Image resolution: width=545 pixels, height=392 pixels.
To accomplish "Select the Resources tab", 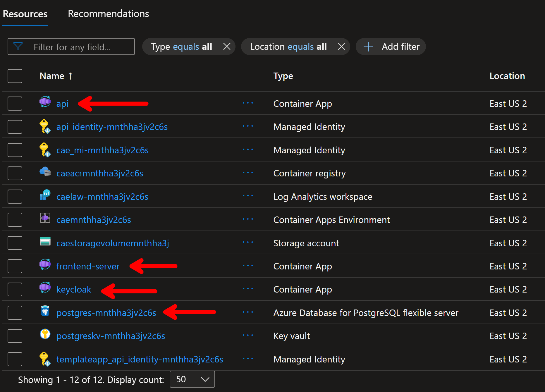I will pos(25,14).
